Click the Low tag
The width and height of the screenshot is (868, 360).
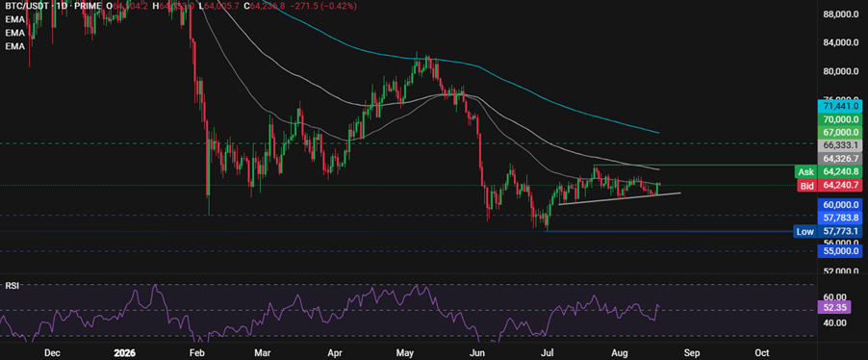(805, 232)
